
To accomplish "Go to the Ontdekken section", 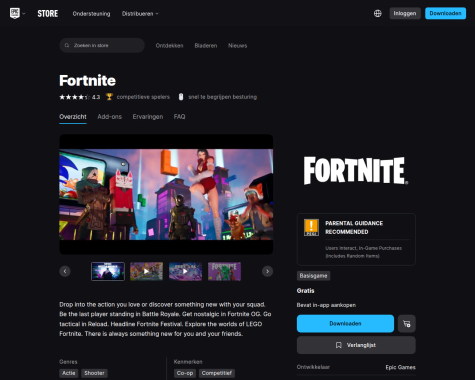I will 169,46.
